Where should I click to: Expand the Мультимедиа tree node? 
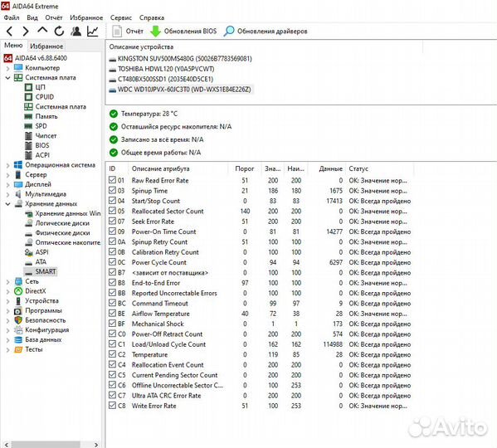pyautogui.click(x=8, y=194)
